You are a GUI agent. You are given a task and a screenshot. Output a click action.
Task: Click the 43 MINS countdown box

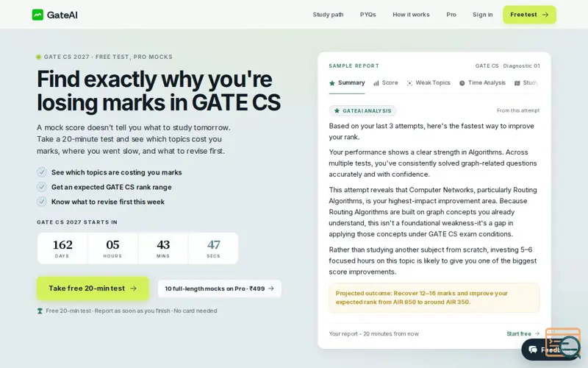click(163, 248)
